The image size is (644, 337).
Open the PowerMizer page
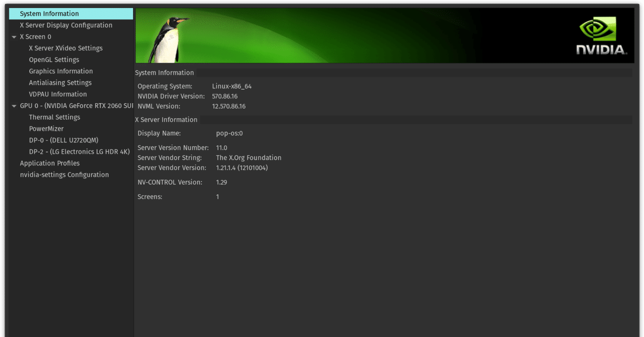tap(45, 128)
